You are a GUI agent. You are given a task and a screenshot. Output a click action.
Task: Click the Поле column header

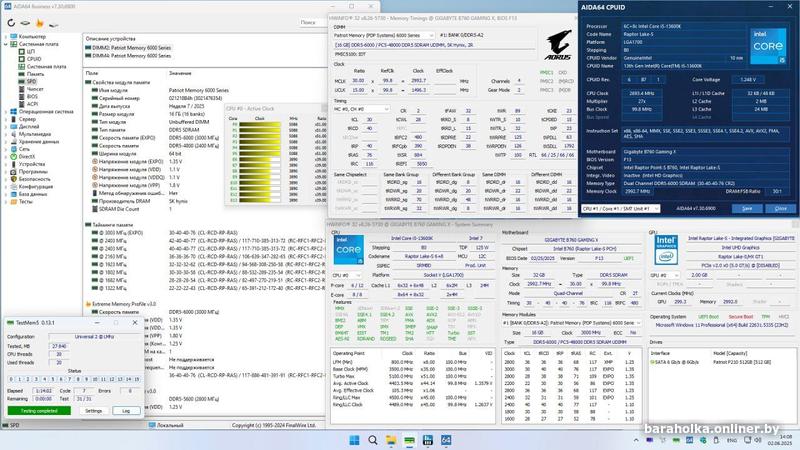click(x=92, y=73)
